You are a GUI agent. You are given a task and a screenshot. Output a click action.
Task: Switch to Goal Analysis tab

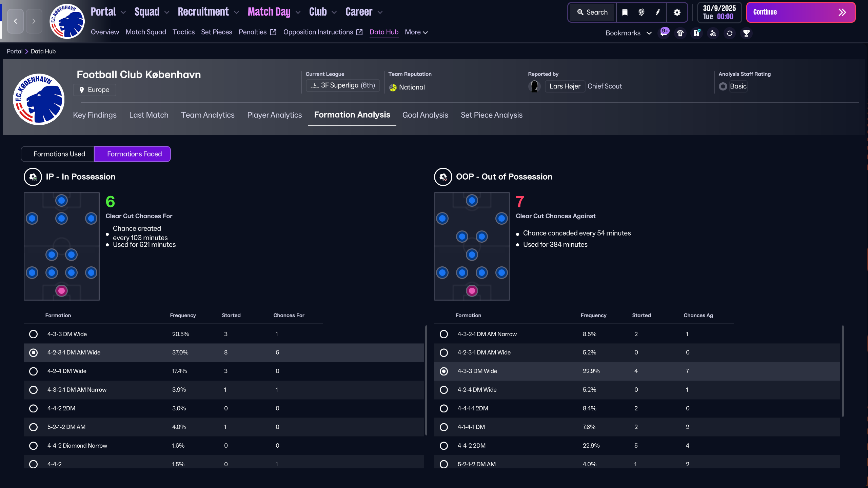point(425,115)
